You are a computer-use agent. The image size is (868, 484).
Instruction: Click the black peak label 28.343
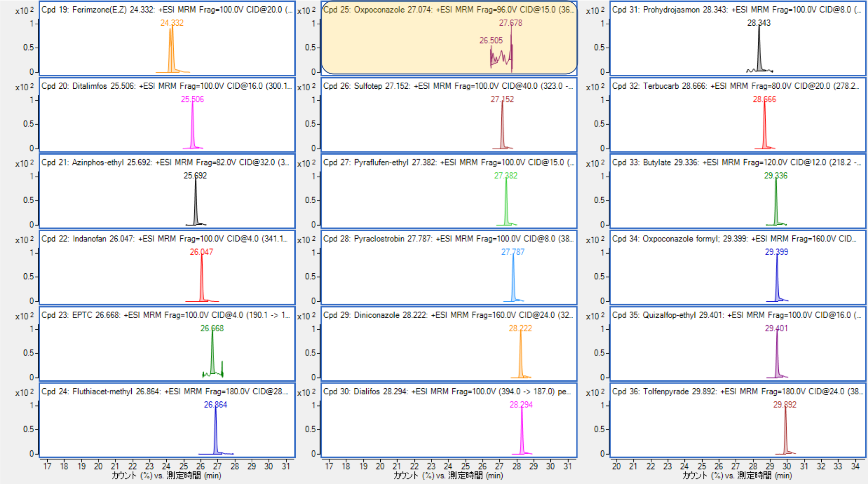(x=759, y=23)
